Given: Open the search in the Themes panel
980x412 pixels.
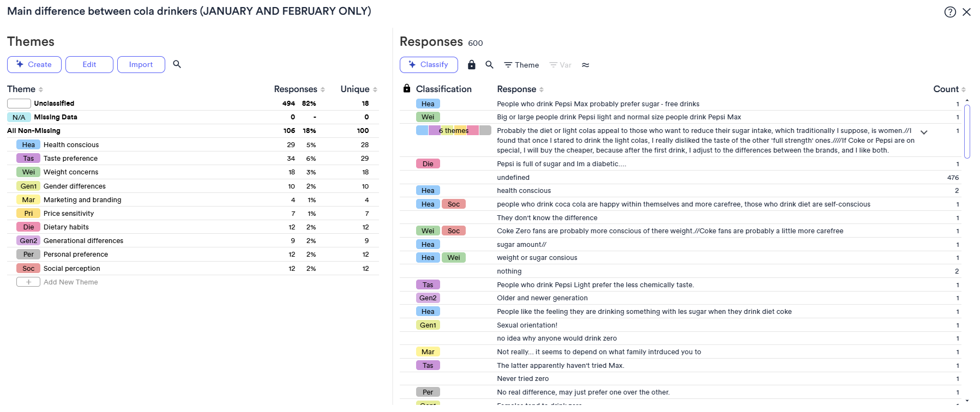Looking at the screenshot, I should click(177, 64).
